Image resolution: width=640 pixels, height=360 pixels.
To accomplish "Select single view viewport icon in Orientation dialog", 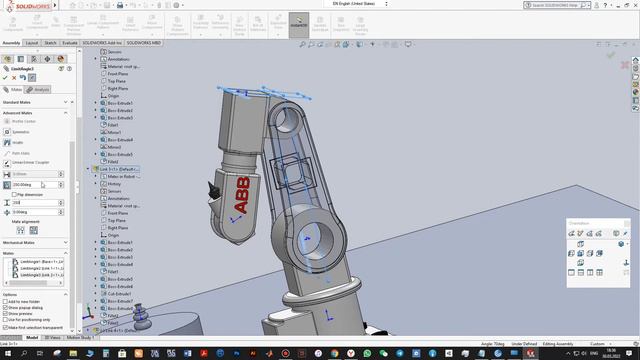I will (571, 273).
